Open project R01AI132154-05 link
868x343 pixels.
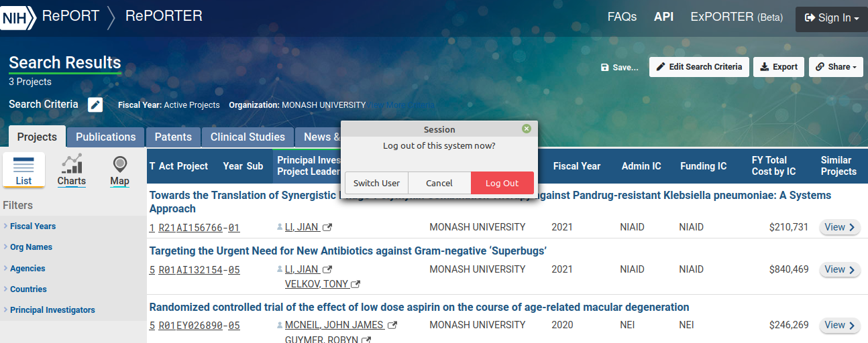(x=199, y=270)
